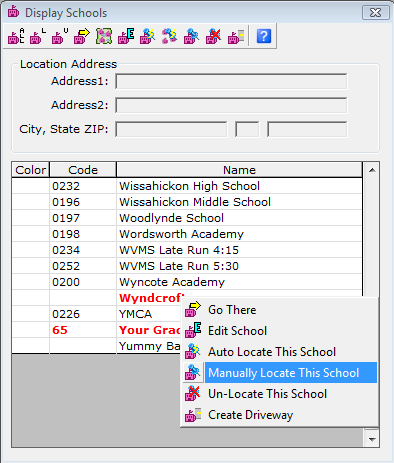The image size is (394, 463).
Task: Choose Go There from context menu
Action: (x=280, y=310)
